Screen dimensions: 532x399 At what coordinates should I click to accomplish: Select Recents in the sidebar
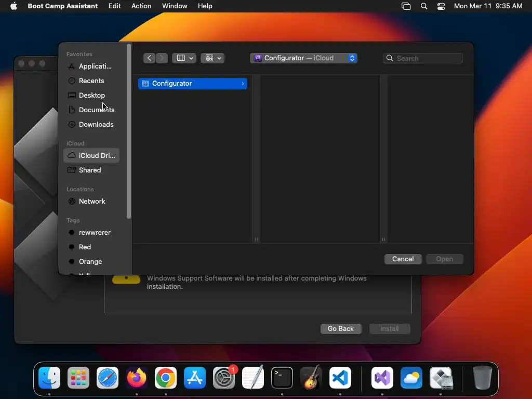(x=91, y=81)
